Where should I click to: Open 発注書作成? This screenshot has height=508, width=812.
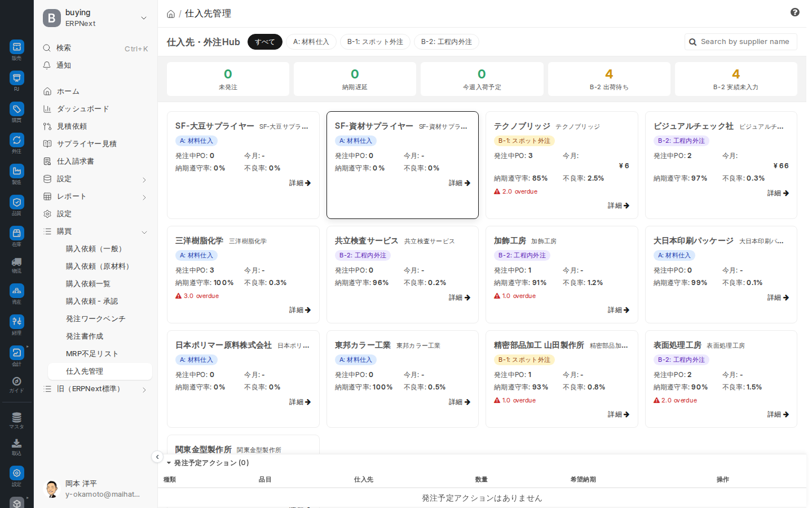(100, 336)
